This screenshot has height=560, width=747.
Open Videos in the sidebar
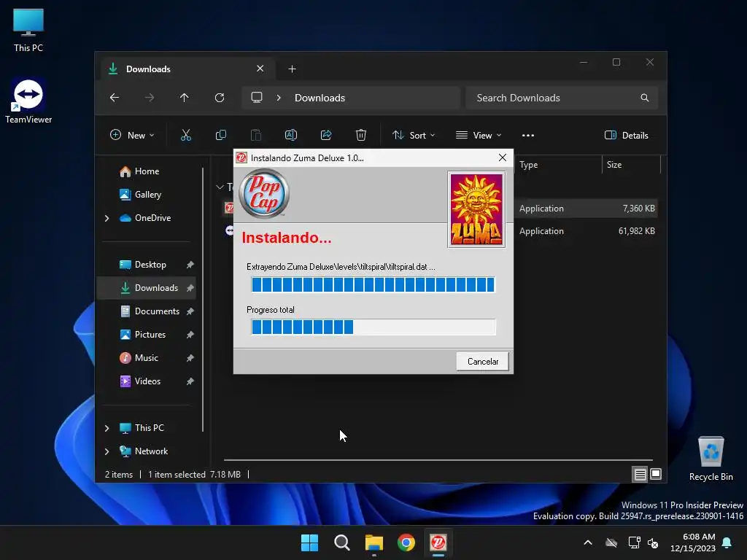coord(147,381)
